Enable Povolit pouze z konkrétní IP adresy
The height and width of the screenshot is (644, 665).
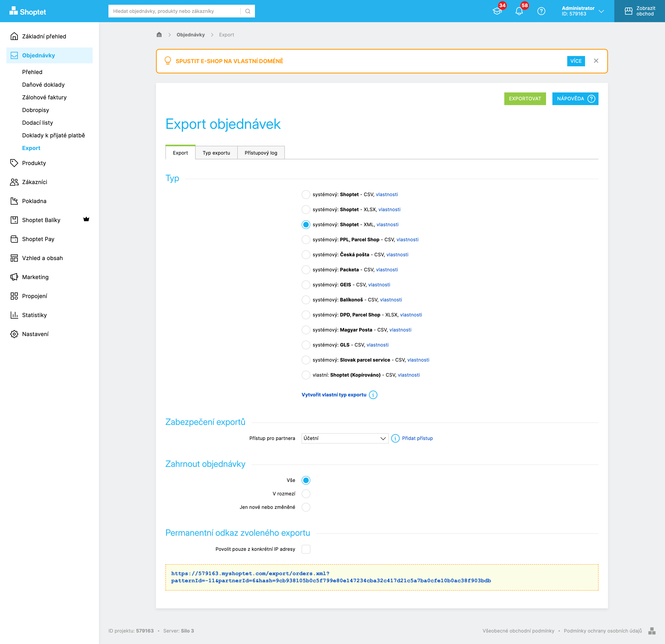coord(306,549)
